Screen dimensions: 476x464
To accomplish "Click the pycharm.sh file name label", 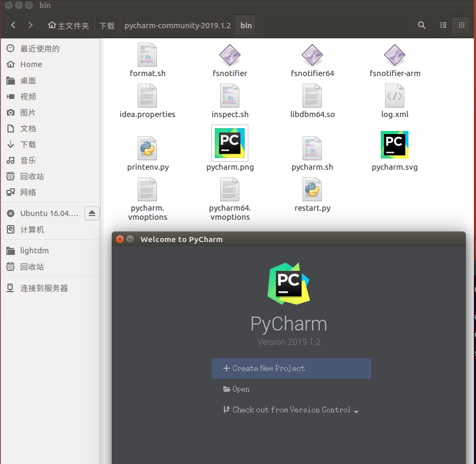I will click(x=312, y=167).
